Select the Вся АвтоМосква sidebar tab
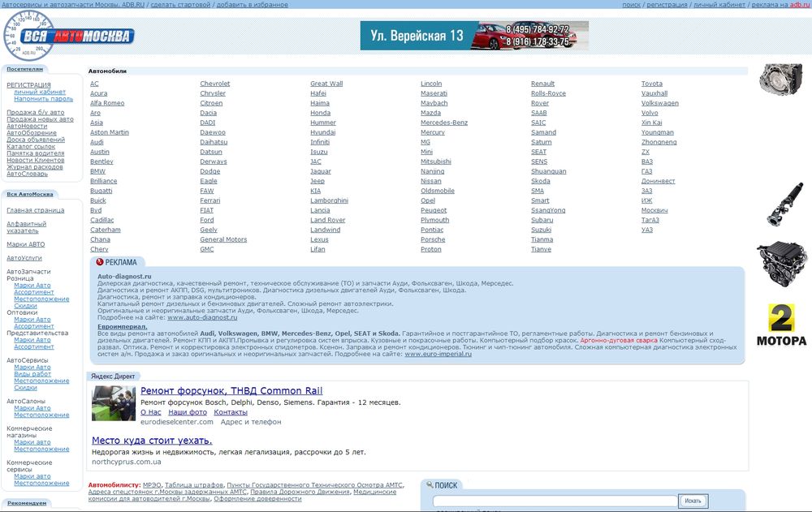812x512 pixels. (x=30, y=194)
